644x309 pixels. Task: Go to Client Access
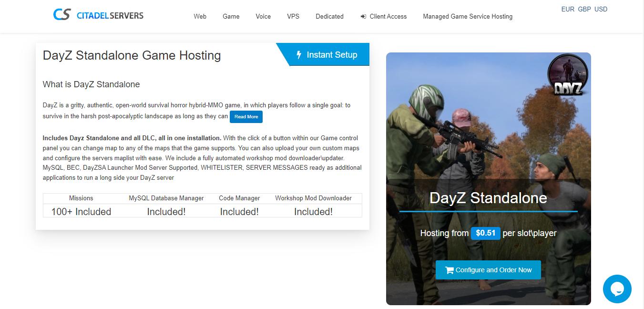point(384,16)
